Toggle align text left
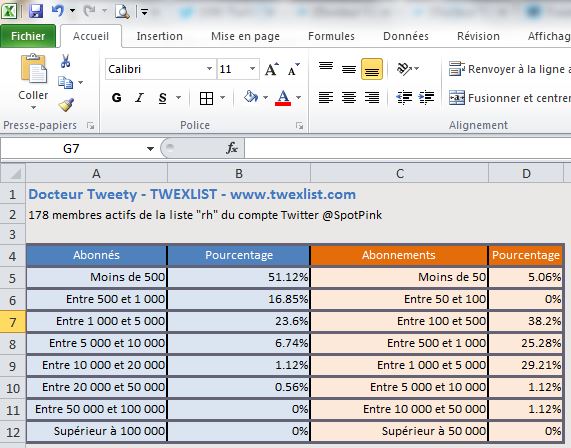 tap(326, 98)
